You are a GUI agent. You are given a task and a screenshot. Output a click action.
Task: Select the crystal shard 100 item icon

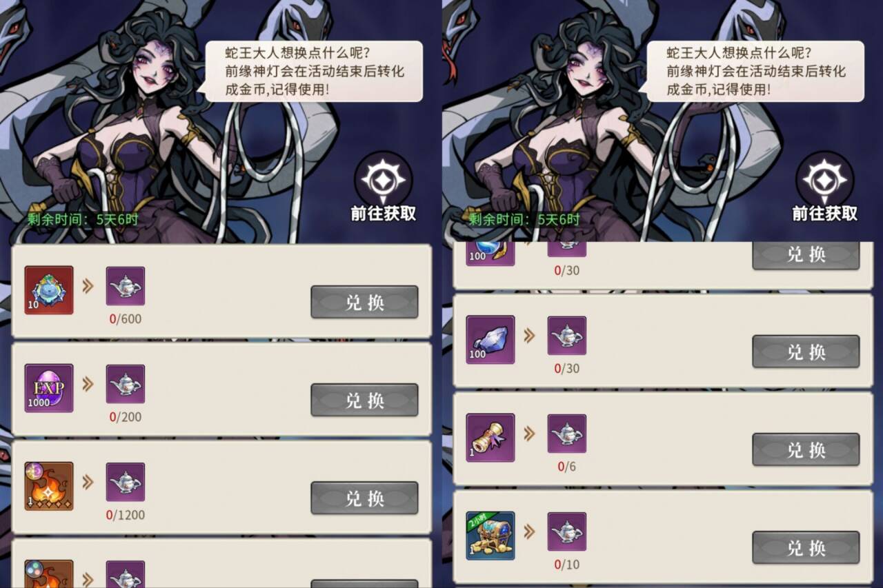[x=490, y=340]
